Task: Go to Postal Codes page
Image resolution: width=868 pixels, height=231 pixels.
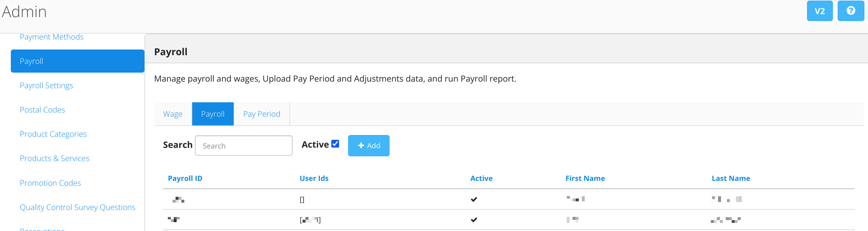Action: coord(42,110)
